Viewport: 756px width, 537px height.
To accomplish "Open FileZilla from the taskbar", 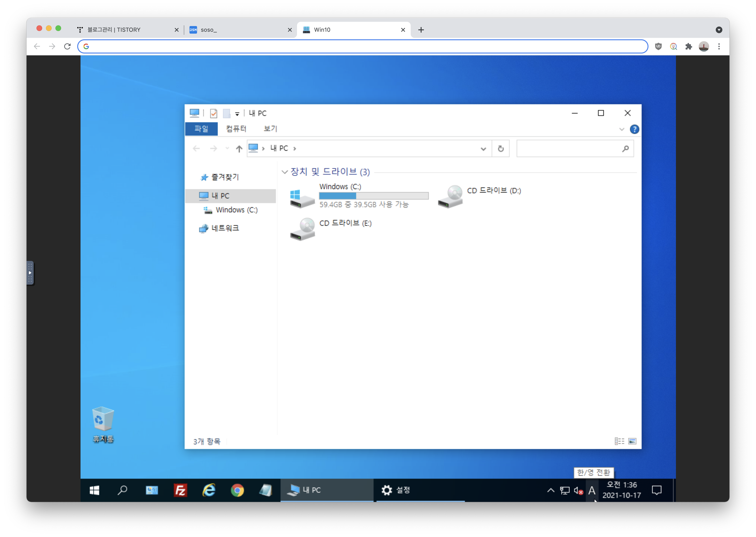I will coord(180,490).
